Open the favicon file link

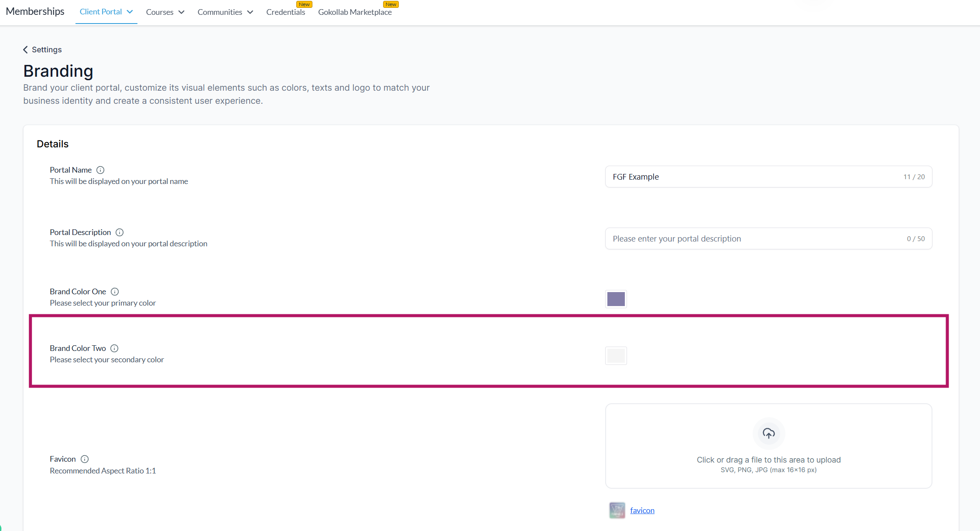[642, 511]
